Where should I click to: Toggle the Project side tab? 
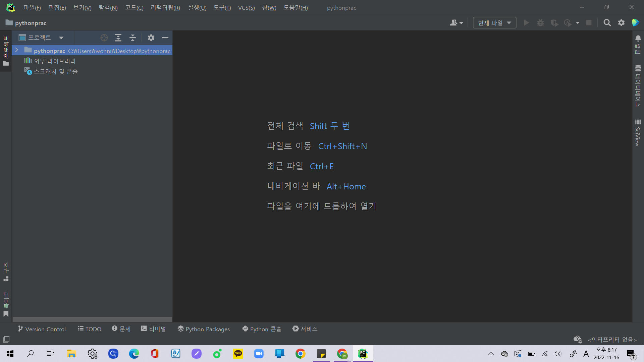click(x=6, y=51)
